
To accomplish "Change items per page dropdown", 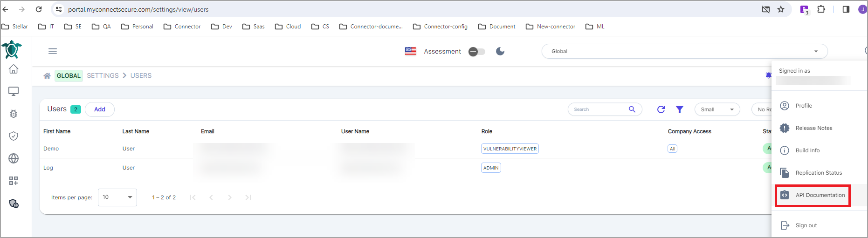I will point(117,197).
